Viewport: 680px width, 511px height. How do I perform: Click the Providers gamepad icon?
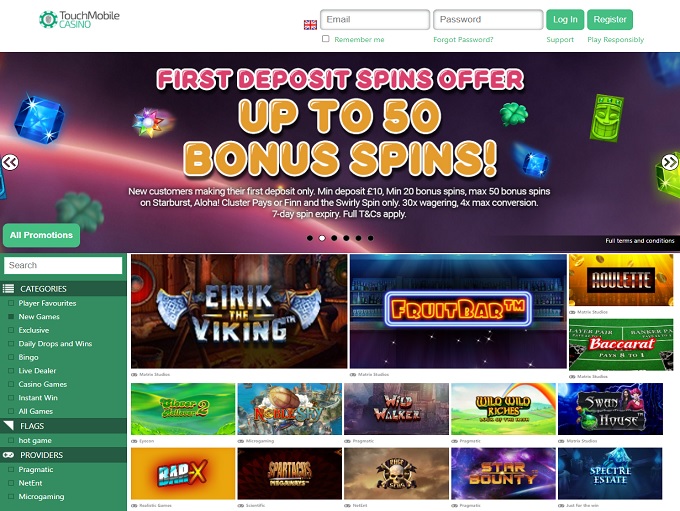click(8, 455)
